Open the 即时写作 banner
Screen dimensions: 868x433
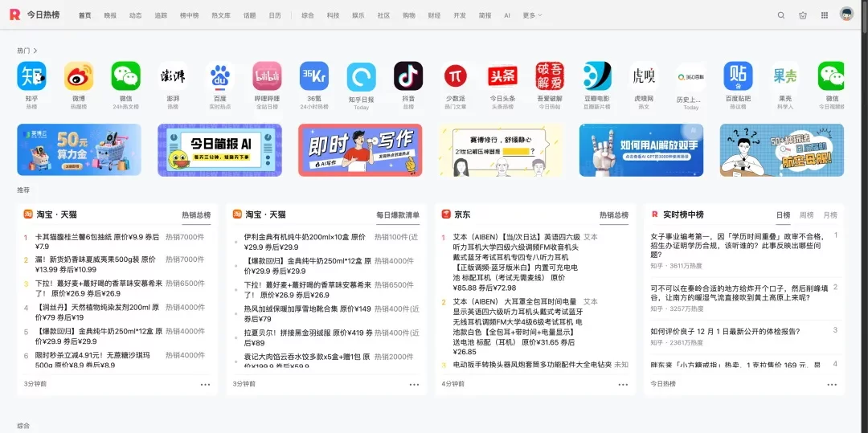[x=360, y=150]
